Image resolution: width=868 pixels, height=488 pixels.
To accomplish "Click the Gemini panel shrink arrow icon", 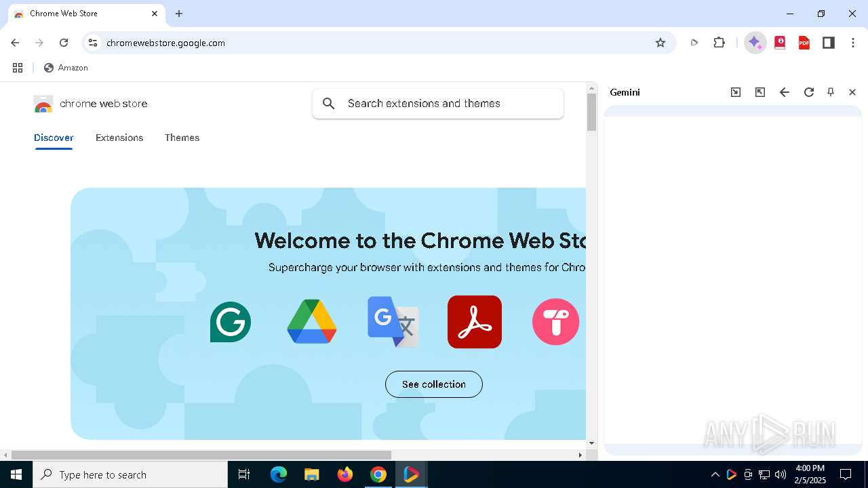I will [736, 92].
